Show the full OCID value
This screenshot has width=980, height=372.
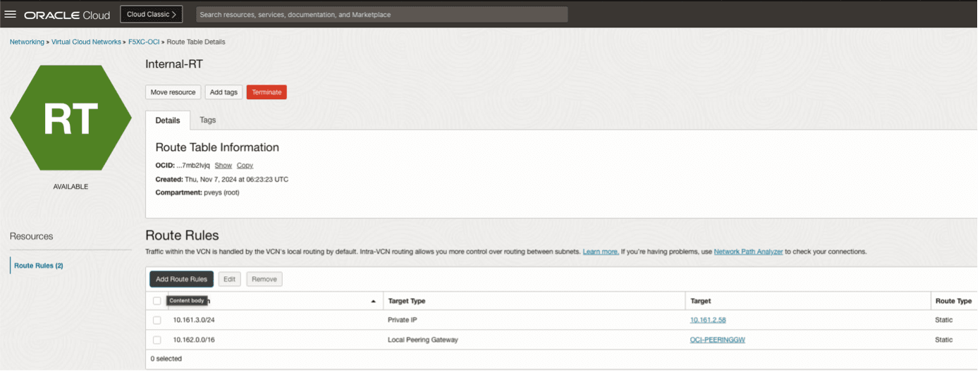click(223, 166)
